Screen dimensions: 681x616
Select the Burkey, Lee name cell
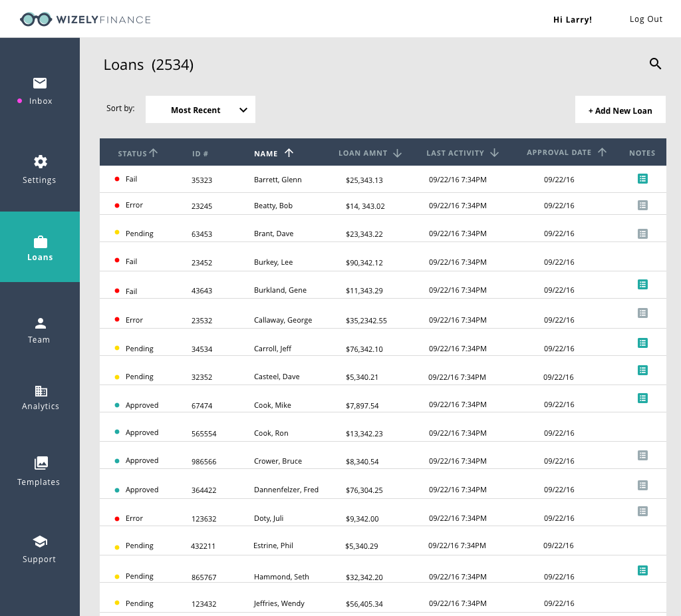click(x=273, y=262)
